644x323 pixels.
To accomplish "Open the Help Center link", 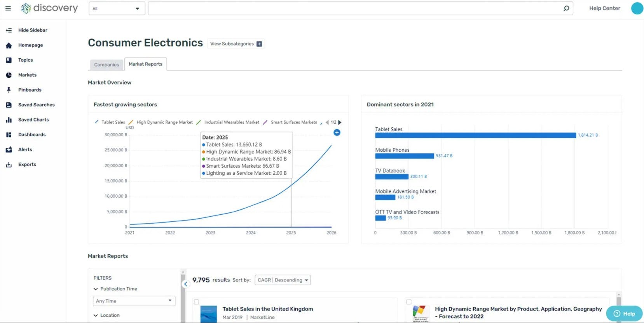I will click(x=604, y=8).
